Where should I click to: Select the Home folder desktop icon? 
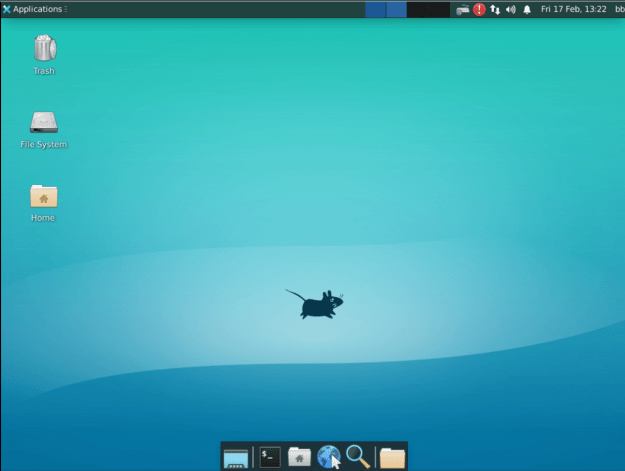point(44,196)
